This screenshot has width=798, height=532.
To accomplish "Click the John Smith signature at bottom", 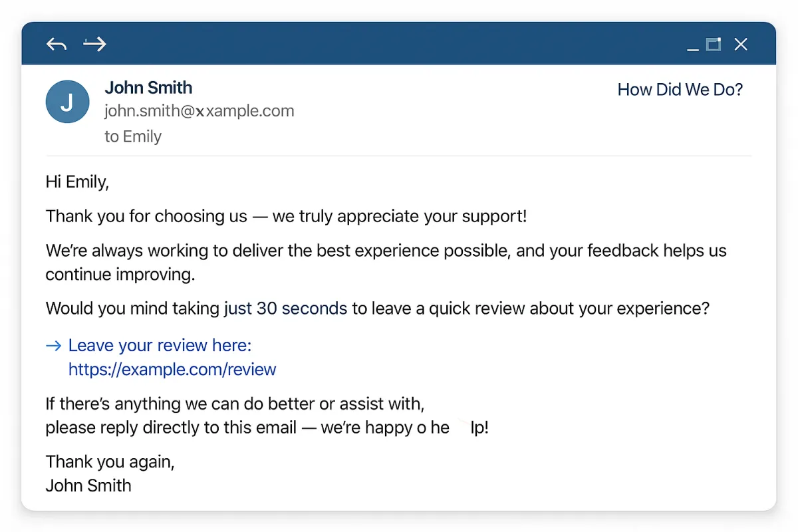I will coord(88,485).
